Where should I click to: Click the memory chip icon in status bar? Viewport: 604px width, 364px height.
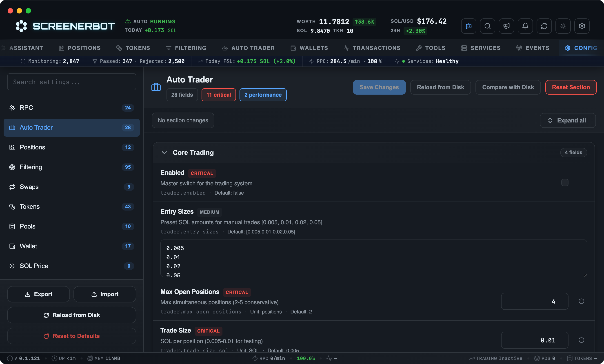[x=90, y=358]
